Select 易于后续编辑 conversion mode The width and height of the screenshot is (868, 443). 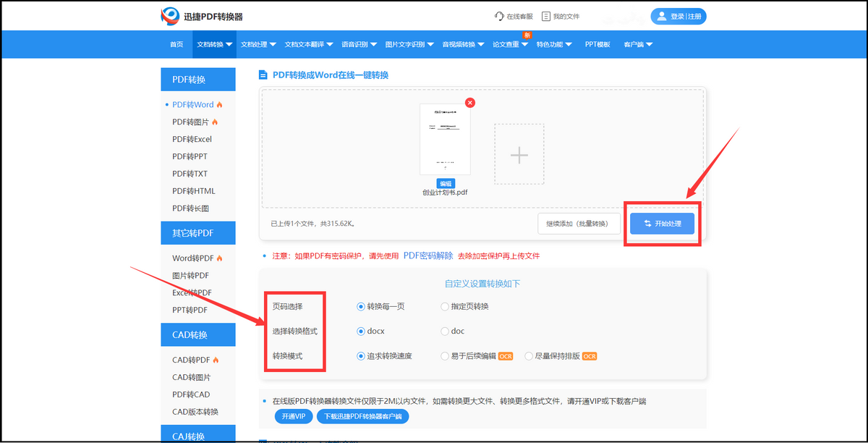(445, 356)
